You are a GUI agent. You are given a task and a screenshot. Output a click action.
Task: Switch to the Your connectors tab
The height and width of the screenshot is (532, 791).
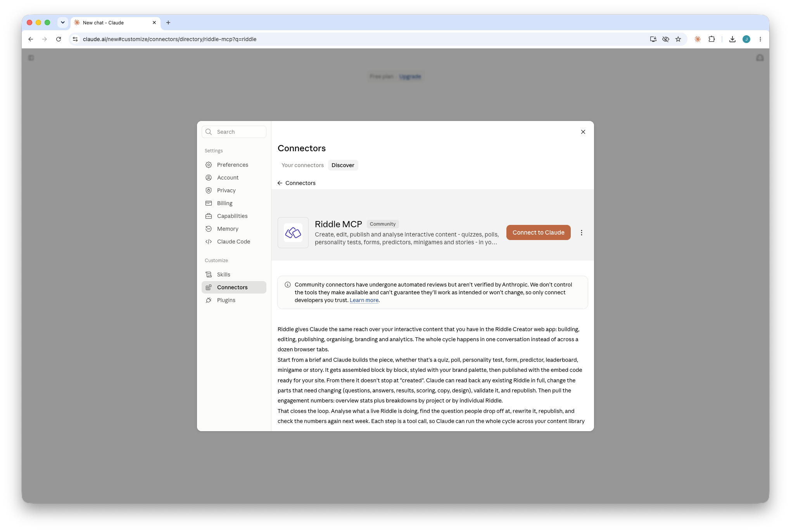pos(302,165)
